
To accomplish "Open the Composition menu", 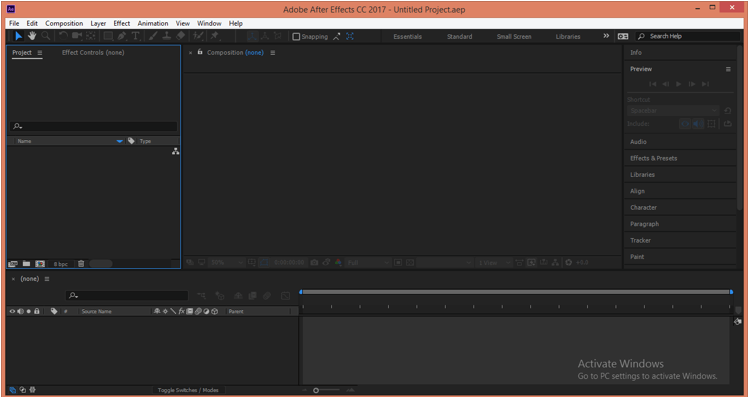I will (x=64, y=23).
